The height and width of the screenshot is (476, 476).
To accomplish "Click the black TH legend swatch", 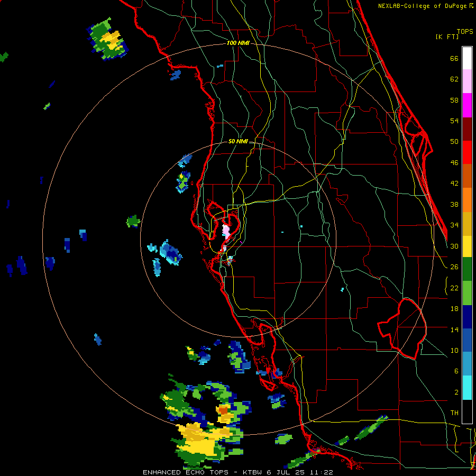I will 467,411.
